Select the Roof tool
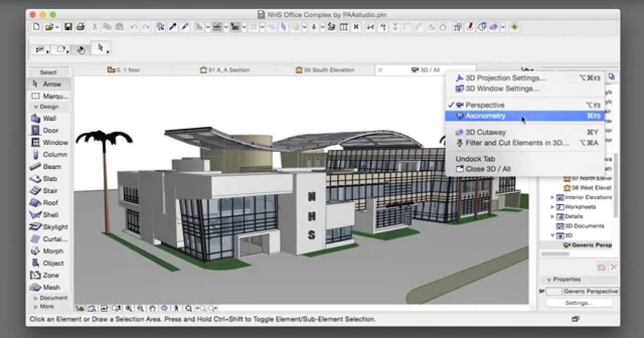The image size is (644, 338). pyautogui.click(x=49, y=203)
